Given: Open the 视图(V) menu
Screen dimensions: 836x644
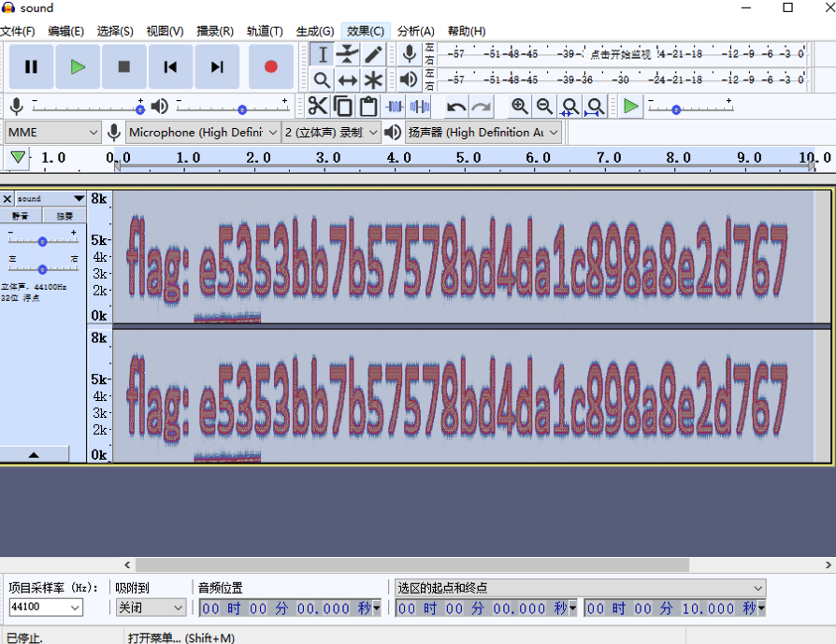Looking at the screenshot, I should tap(165, 32).
